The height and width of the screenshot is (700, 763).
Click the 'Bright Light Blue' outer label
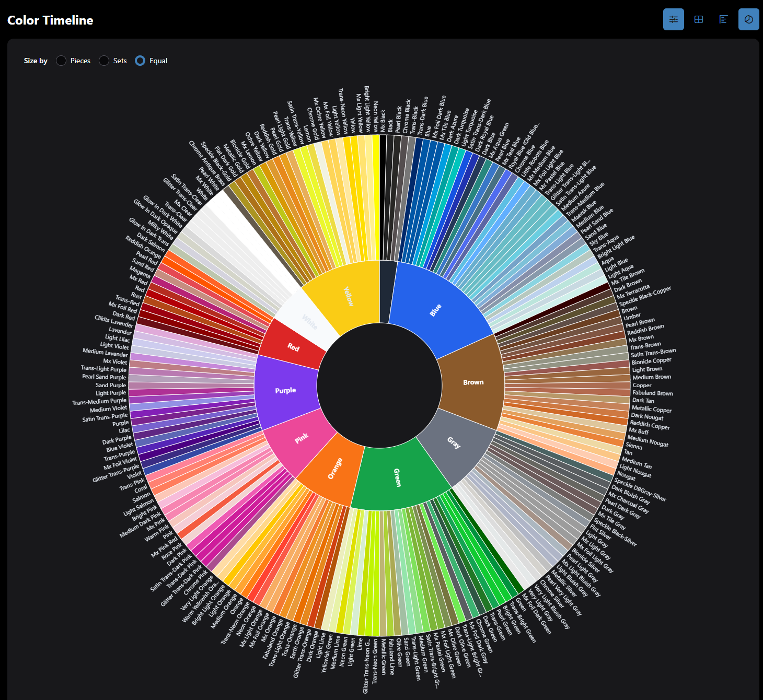coord(616,247)
